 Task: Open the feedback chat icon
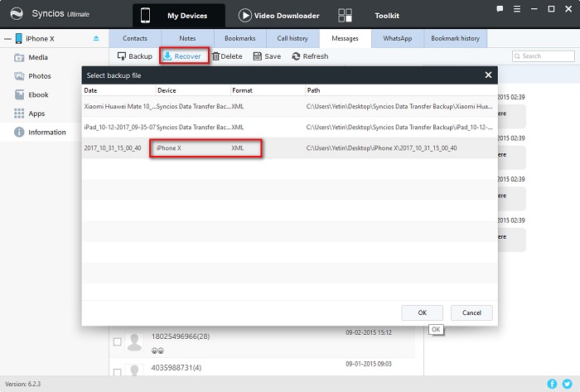(500, 9)
